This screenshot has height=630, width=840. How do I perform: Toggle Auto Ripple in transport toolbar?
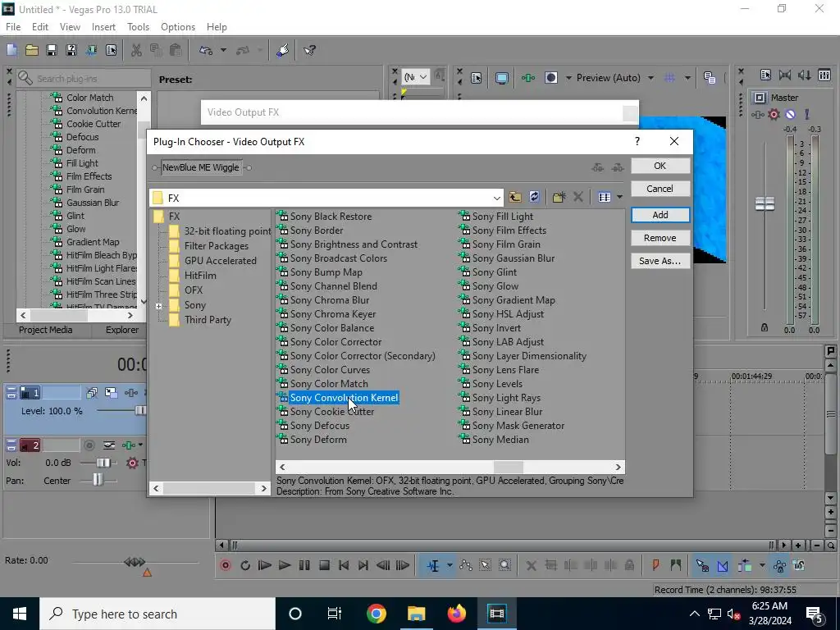point(744,565)
